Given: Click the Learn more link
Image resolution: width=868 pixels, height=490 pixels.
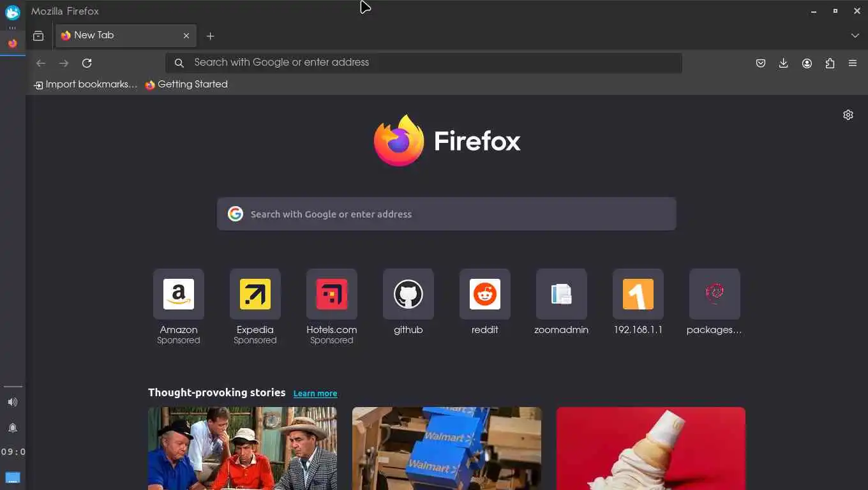Looking at the screenshot, I should [315, 393].
